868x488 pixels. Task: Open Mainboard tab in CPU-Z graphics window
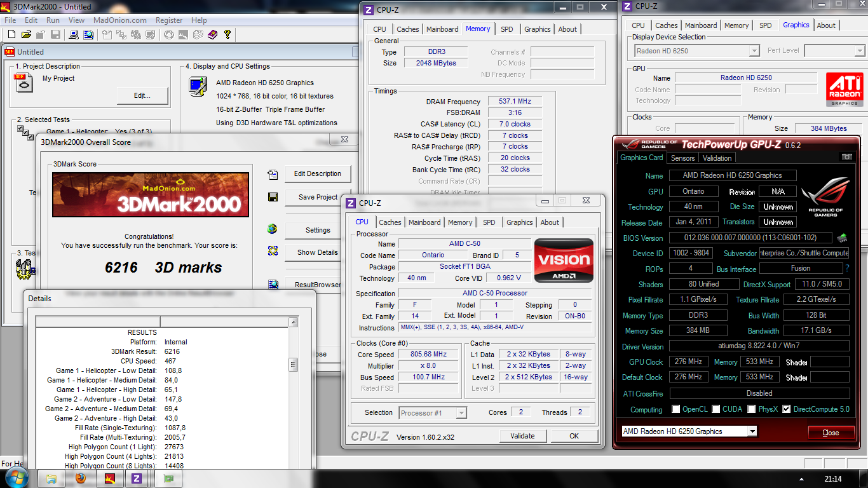pyautogui.click(x=701, y=25)
